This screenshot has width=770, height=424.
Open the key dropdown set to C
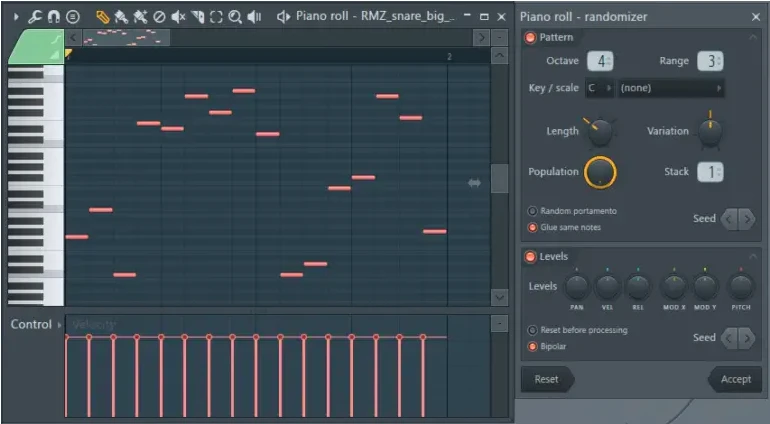[600, 88]
